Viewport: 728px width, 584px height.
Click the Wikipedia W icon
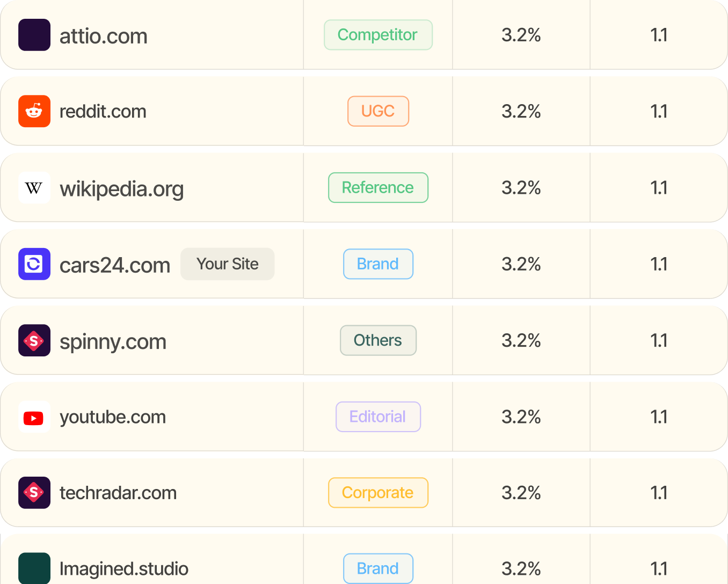coord(34,188)
